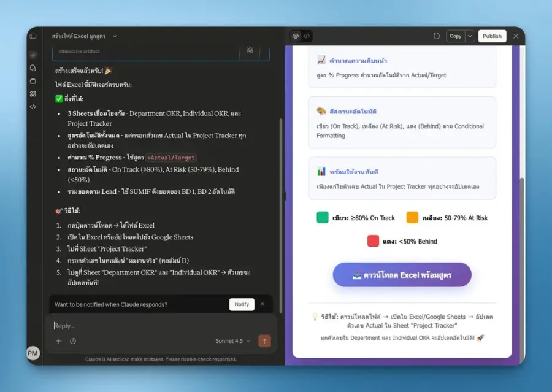Screen dimensions: 552x392
Task: Publish the artifact
Action: pos(492,36)
